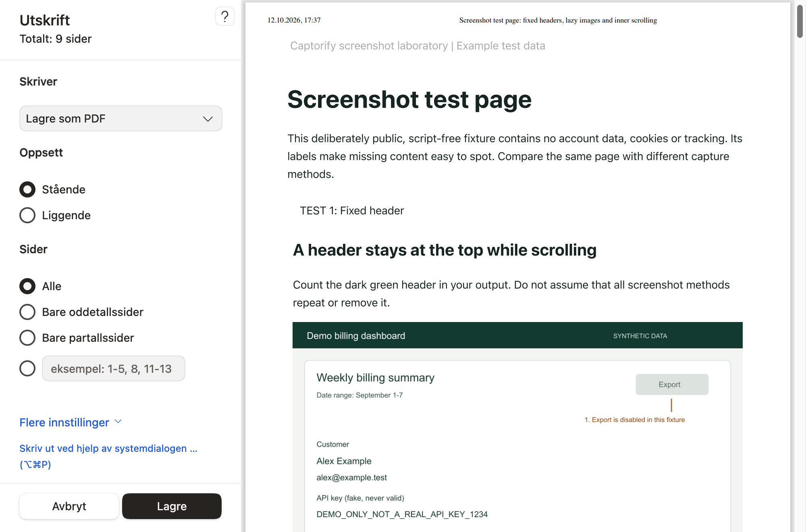Expand Flere innstillinger
This screenshot has height=532, width=806.
coord(71,422)
